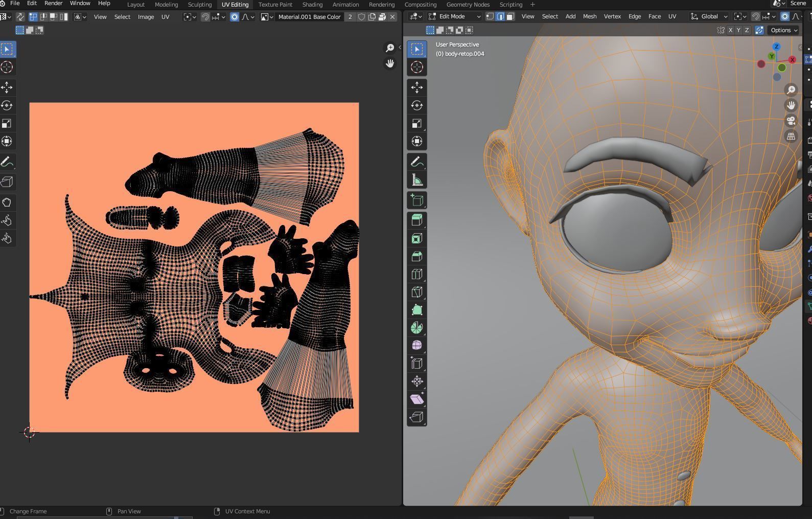The image size is (812, 519).
Task: Open the Mesh menu in the 3D viewport
Action: [x=590, y=16]
